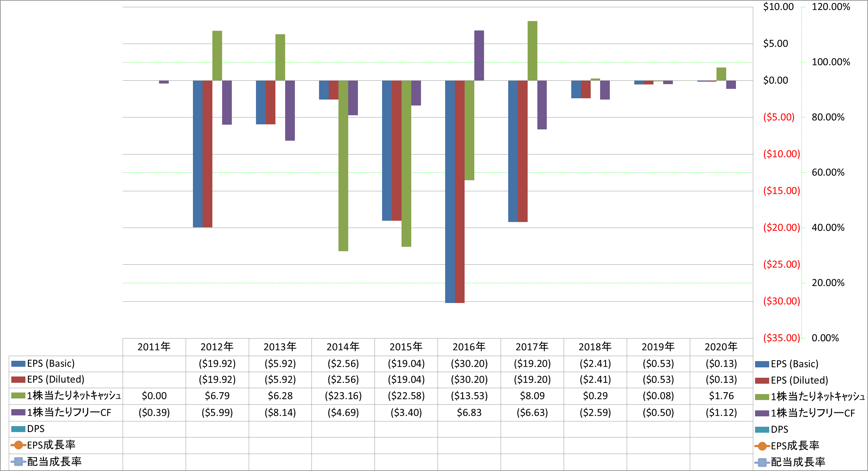Click the ($35.00) primary axis label

(x=781, y=338)
